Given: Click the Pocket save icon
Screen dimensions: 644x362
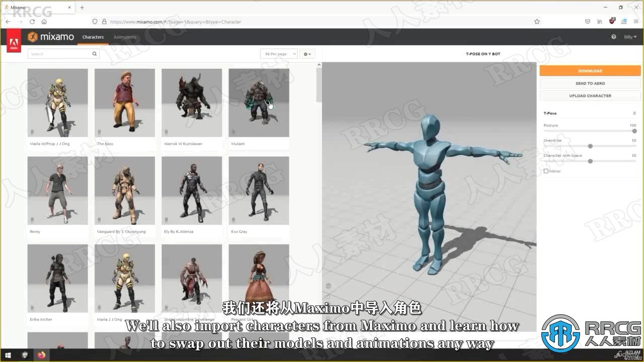Looking at the screenshot, I should click(587, 22).
